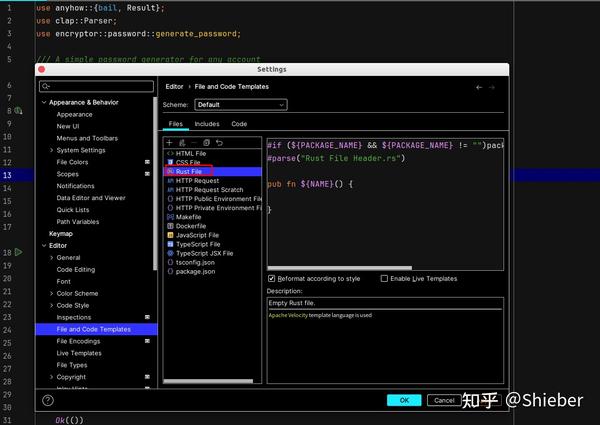Click the template list horizontal scrollbar
The width and height of the screenshot is (600, 425).
(208, 381)
